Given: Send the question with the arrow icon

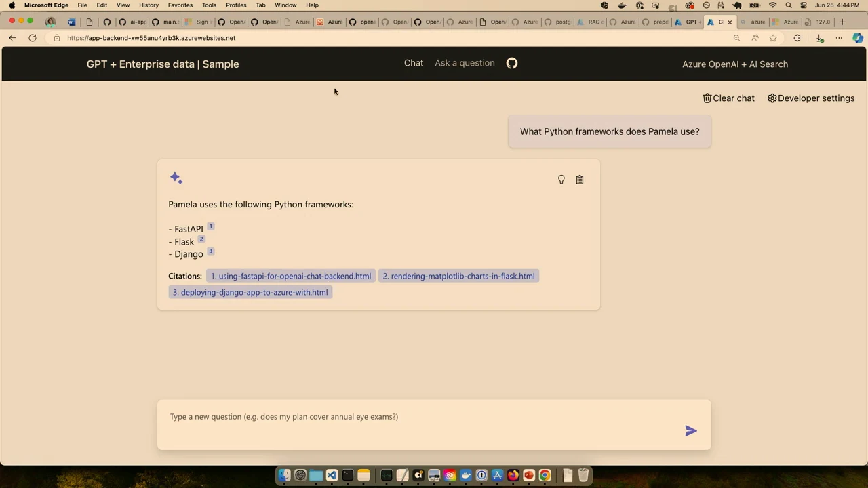Looking at the screenshot, I should coord(691,430).
